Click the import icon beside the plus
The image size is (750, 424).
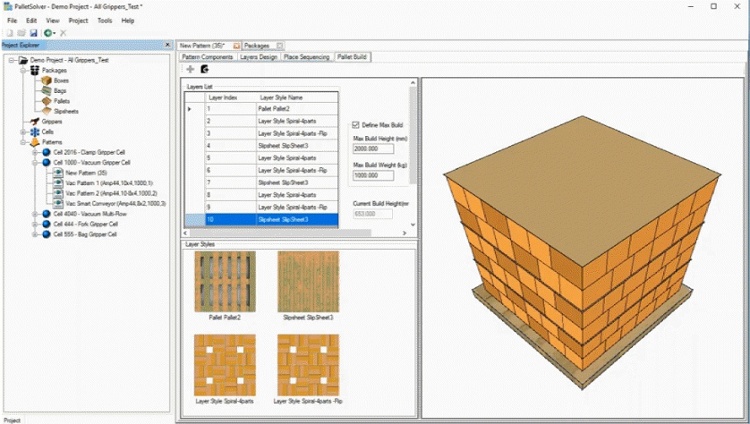[204, 69]
